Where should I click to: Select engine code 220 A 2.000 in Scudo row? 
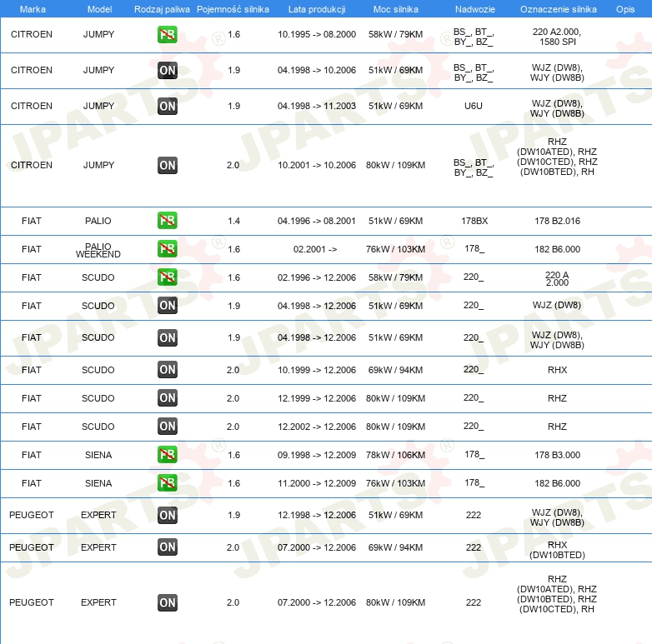[557, 278]
